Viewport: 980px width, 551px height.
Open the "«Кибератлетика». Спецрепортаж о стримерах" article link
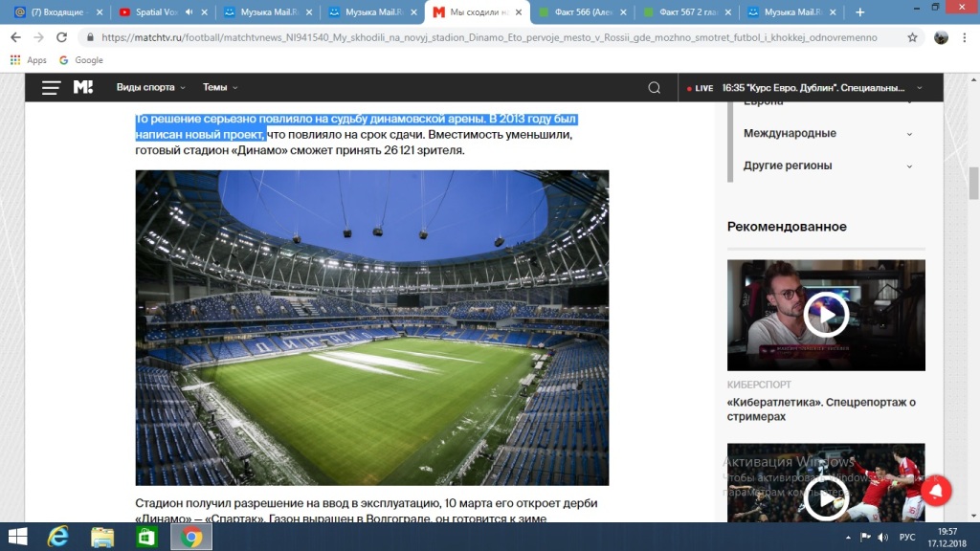[x=821, y=409]
